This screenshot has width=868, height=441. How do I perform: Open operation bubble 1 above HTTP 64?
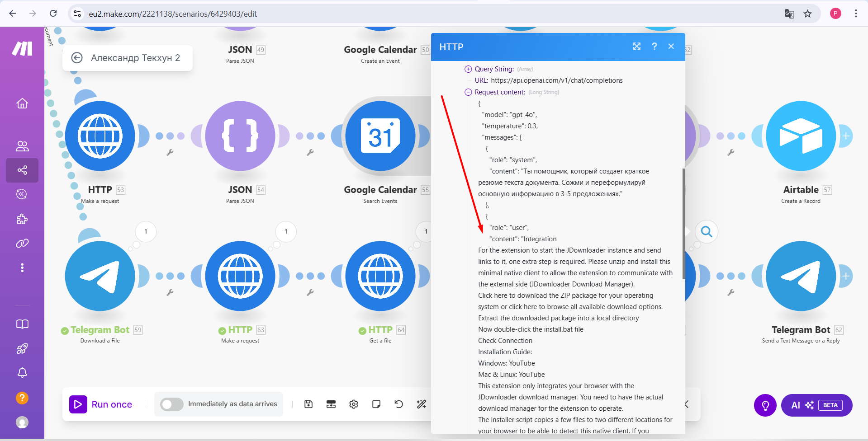(x=426, y=232)
